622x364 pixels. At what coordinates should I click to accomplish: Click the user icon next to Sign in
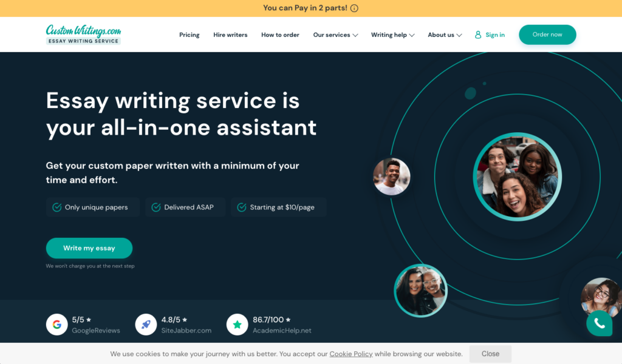478,35
